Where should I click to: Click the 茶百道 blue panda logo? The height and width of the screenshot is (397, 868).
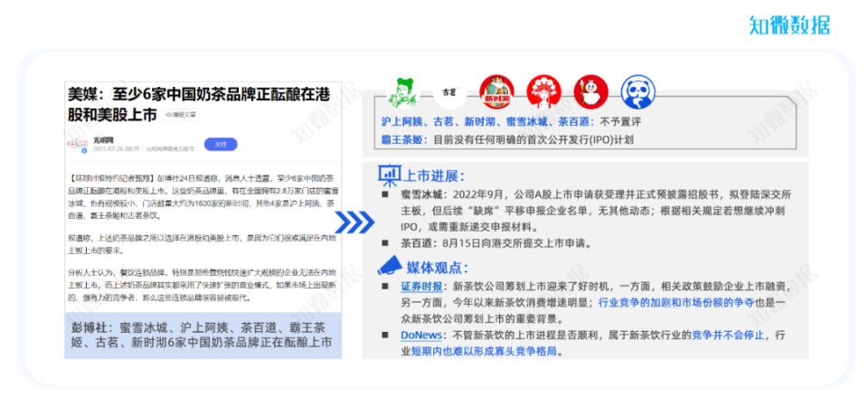click(x=637, y=92)
